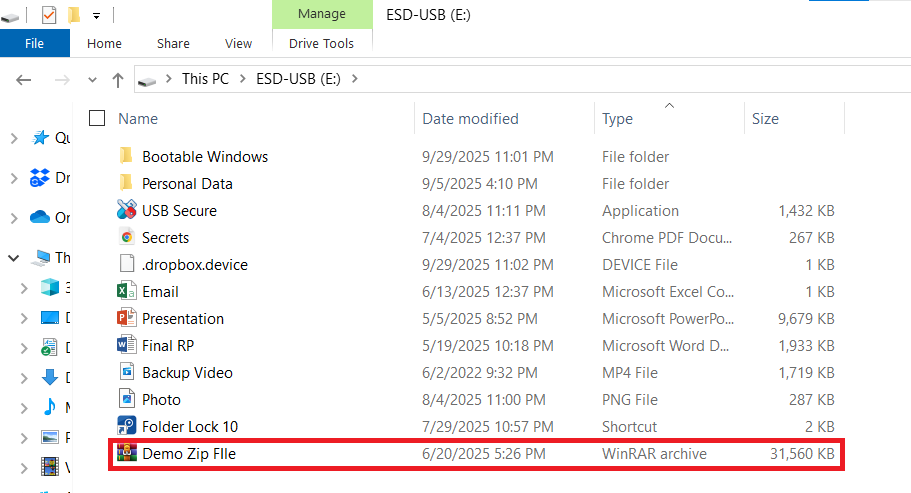Click the drive icon in address bar
The image size is (911, 493).
tap(147, 81)
